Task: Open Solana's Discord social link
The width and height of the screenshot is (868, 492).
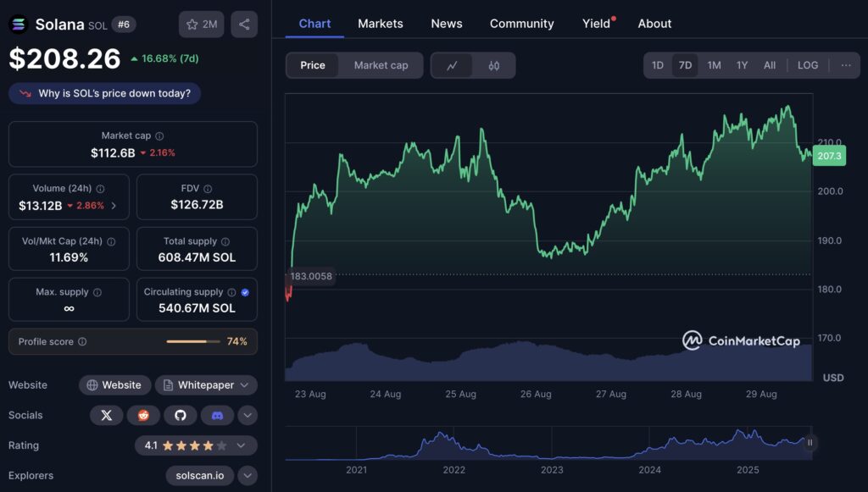Action: pyautogui.click(x=218, y=415)
